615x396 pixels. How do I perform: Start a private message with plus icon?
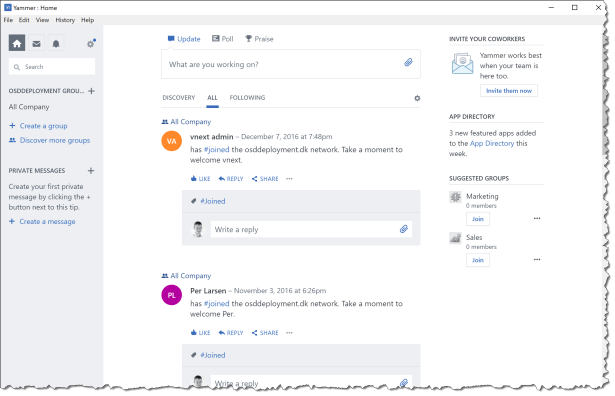[x=91, y=171]
